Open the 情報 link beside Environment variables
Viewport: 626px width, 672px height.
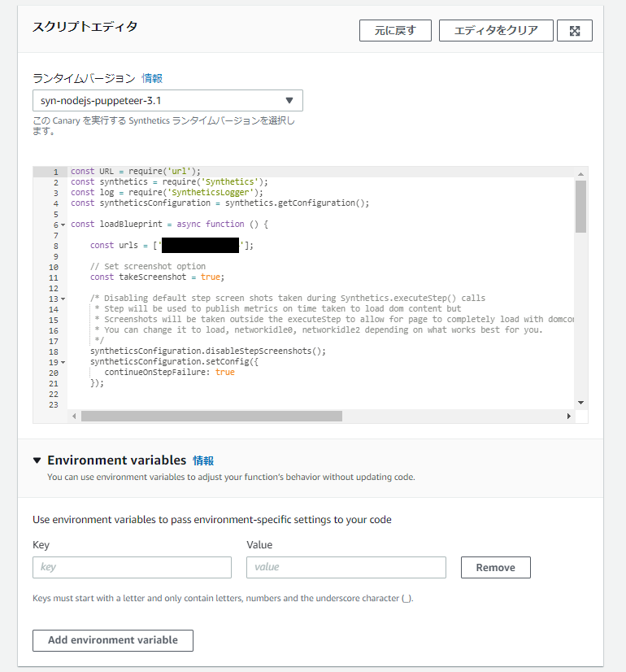point(203,460)
